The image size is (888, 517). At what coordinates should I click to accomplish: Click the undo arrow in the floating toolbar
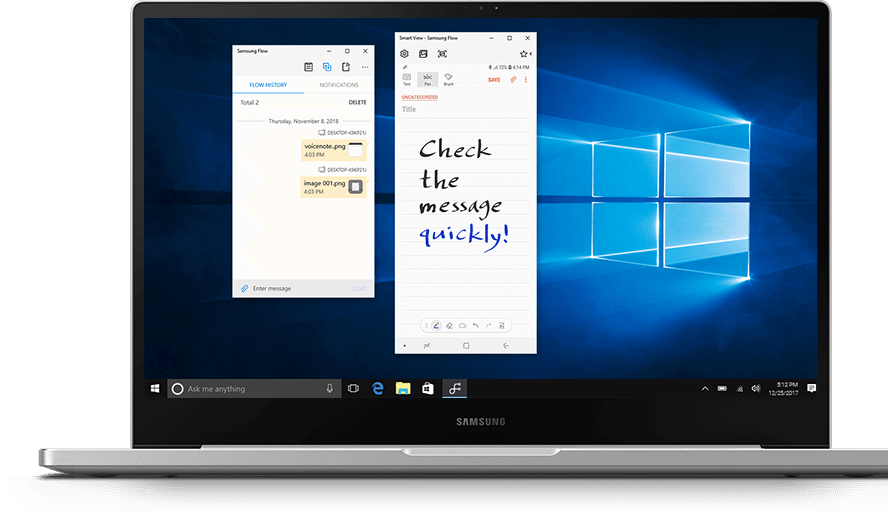pos(475,326)
